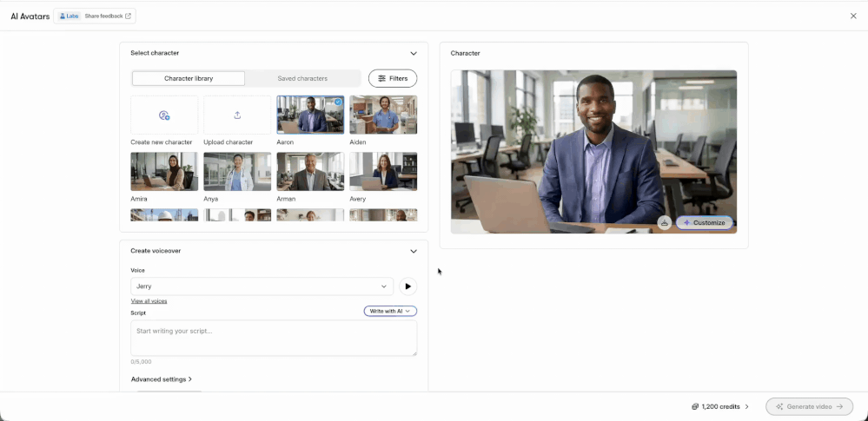The height and width of the screenshot is (421, 868).
Task: Click the Create new character icon
Action: click(164, 115)
